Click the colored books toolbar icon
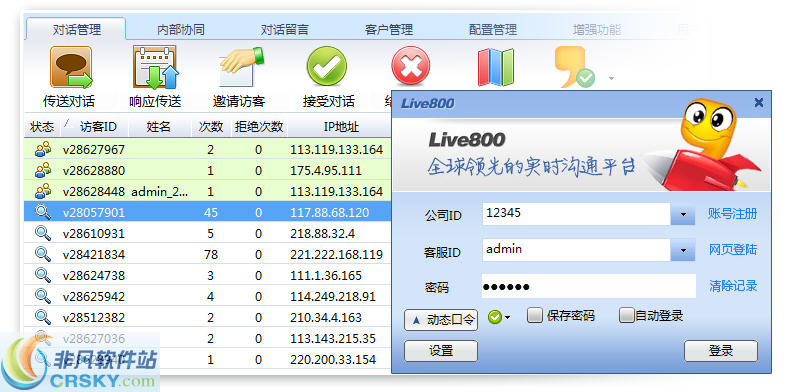The width and height of the screenshot is (790, 392). click(x=495, y=67)
